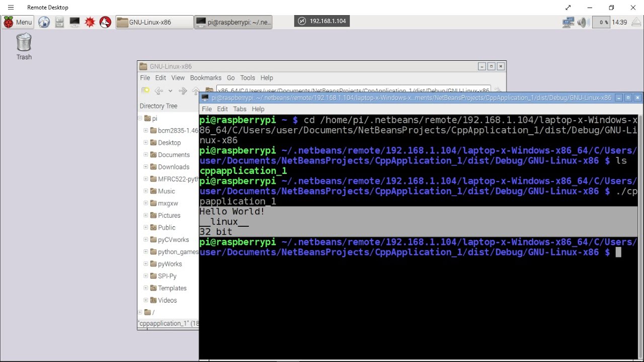The width and height of the screenshot is (644, 362).
Task: Select Videos in directory tree
Action: [167, 300]
